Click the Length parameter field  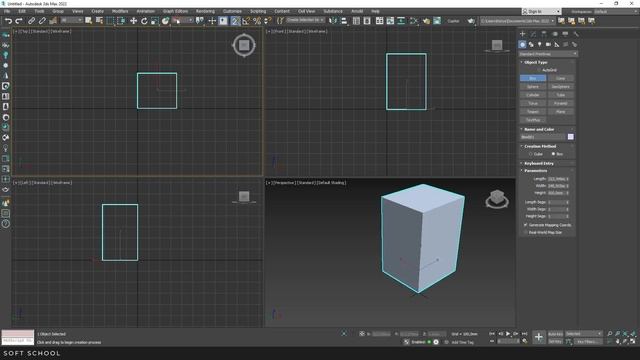[x=557, y=179]
